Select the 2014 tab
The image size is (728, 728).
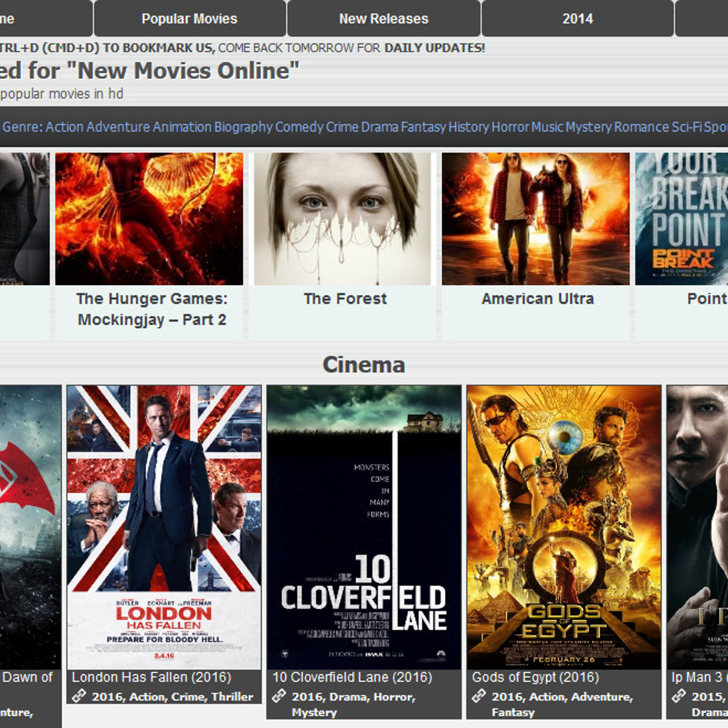(x=577, y=18)
